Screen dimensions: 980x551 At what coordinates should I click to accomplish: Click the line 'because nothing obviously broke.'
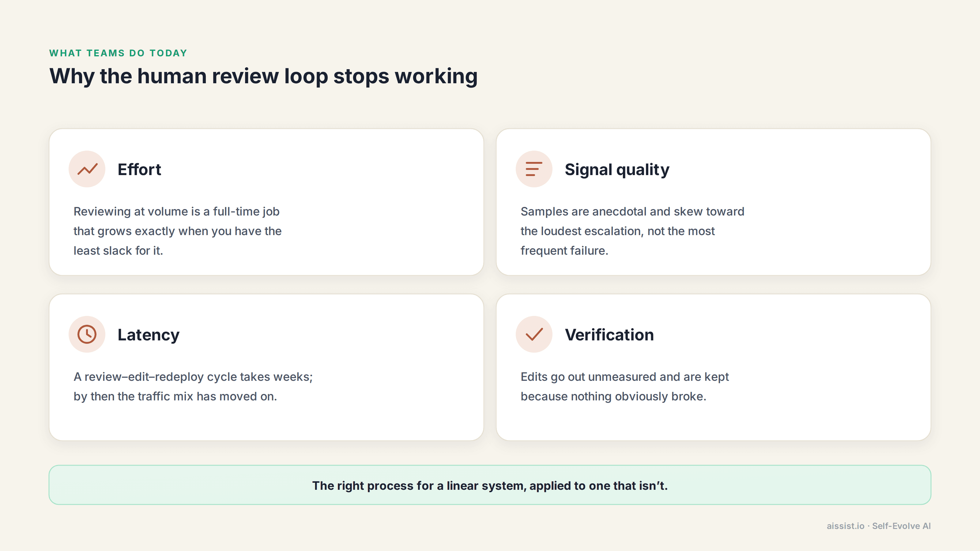click(x=613, y=397)
